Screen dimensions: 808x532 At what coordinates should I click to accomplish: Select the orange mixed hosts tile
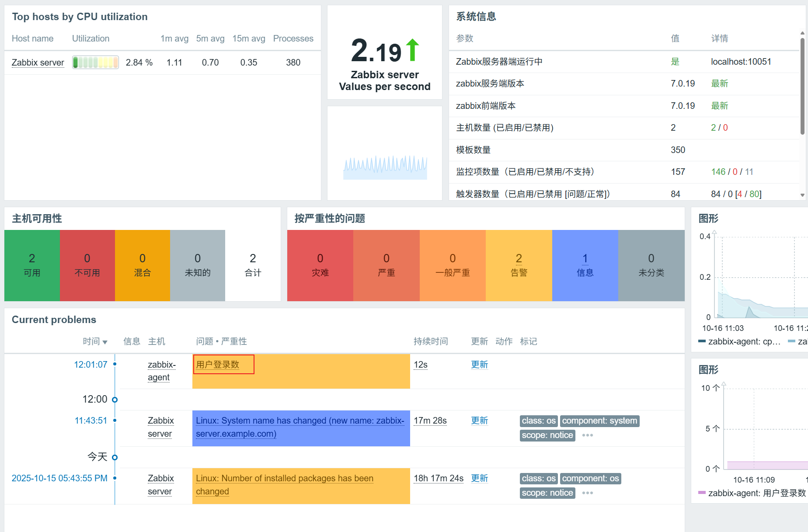coord(143,265)
